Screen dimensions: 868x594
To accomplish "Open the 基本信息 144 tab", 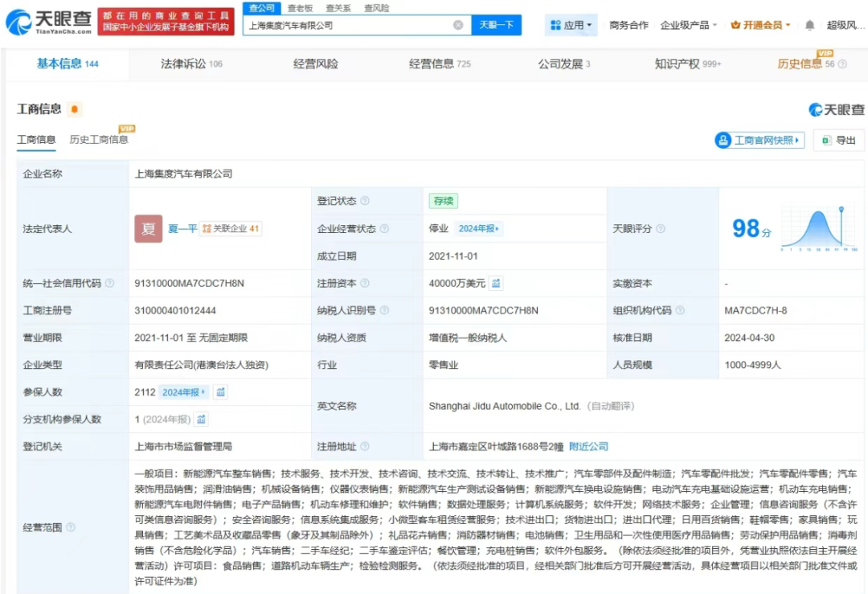I will 68,64.
